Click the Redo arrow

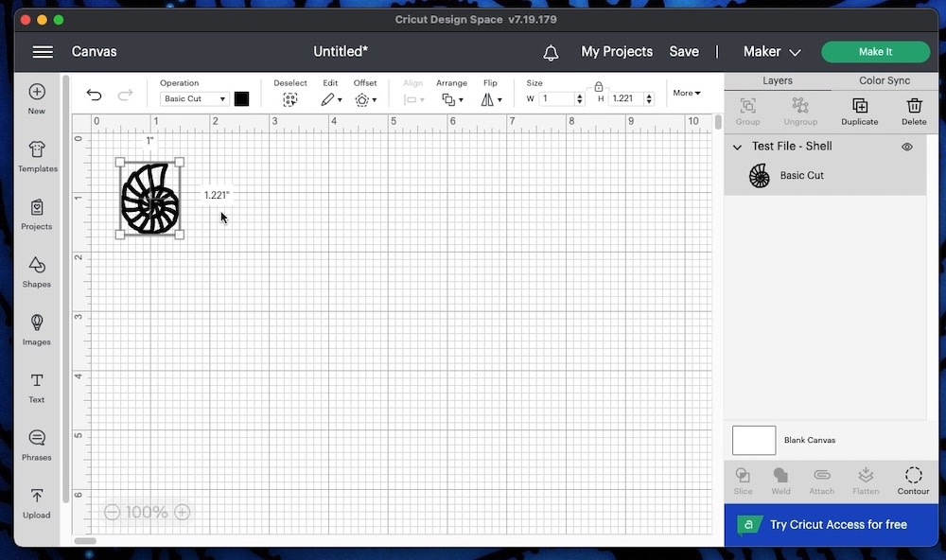[126, 95]
